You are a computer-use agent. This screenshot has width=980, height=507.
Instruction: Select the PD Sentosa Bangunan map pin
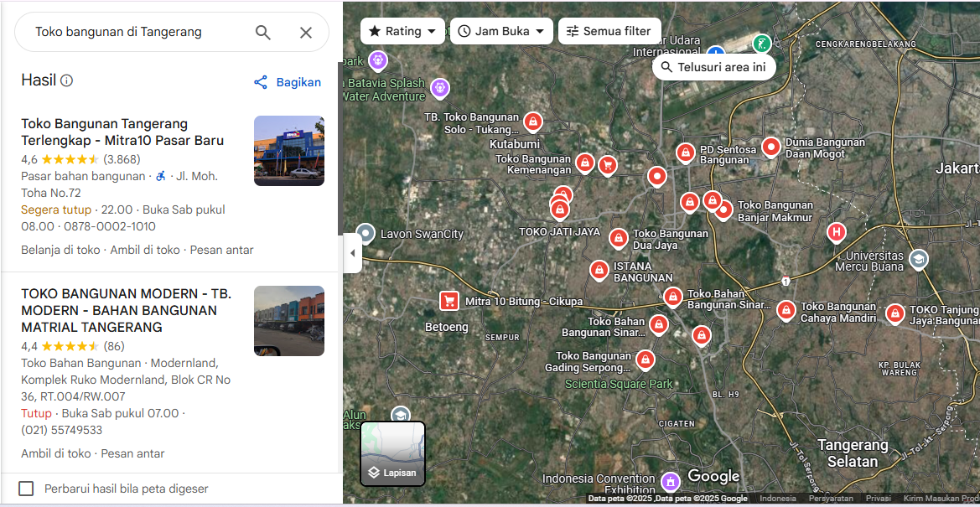click(686, 153)
